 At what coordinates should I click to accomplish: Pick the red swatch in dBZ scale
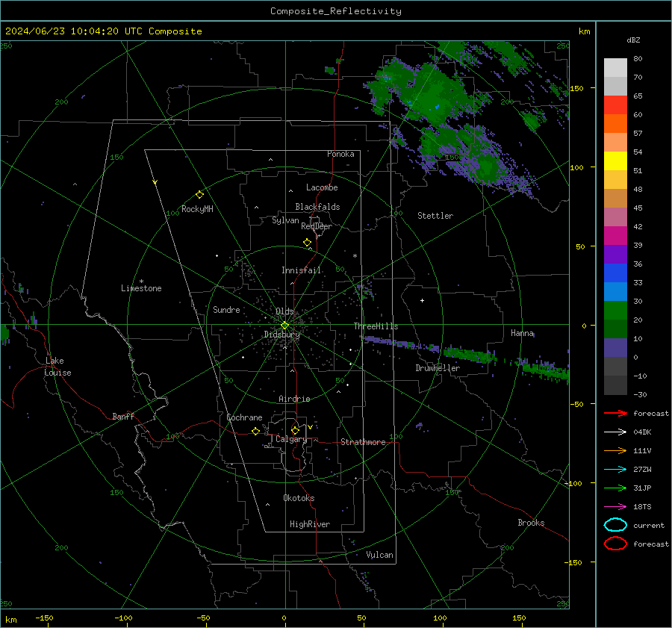coord(615,105)
